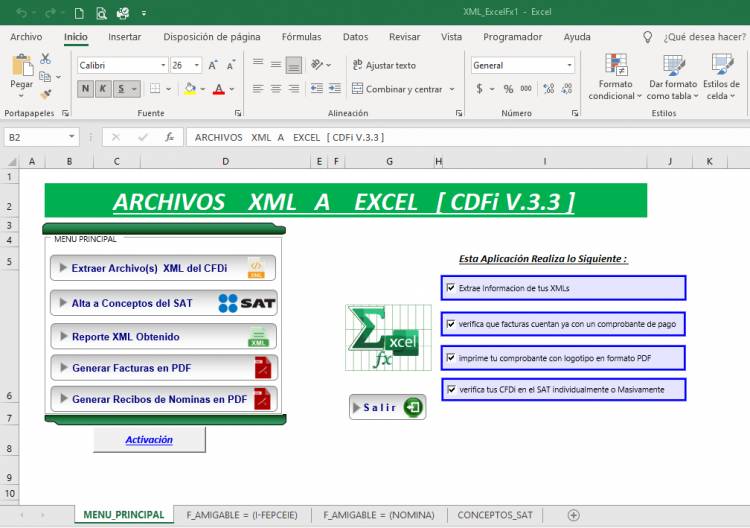Screen dimensions: 750x528
Task: Click the Undo arrow in quick access toolbar
Action: (x=22, y=13)
